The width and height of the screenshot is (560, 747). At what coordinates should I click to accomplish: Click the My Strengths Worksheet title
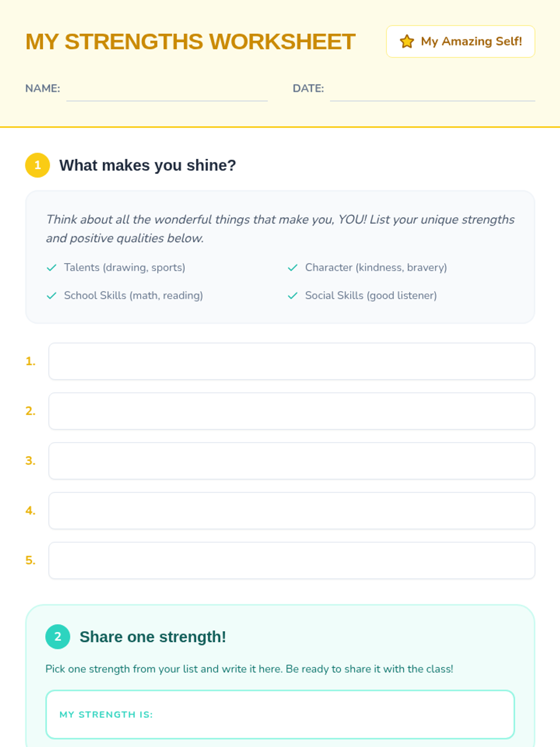tap(190, 42)
